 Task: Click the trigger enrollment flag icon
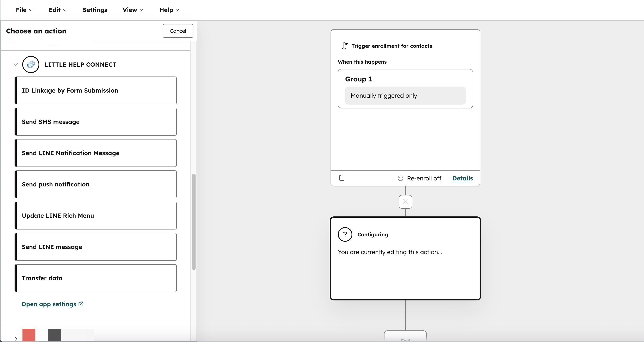click(x=344, y=46)
